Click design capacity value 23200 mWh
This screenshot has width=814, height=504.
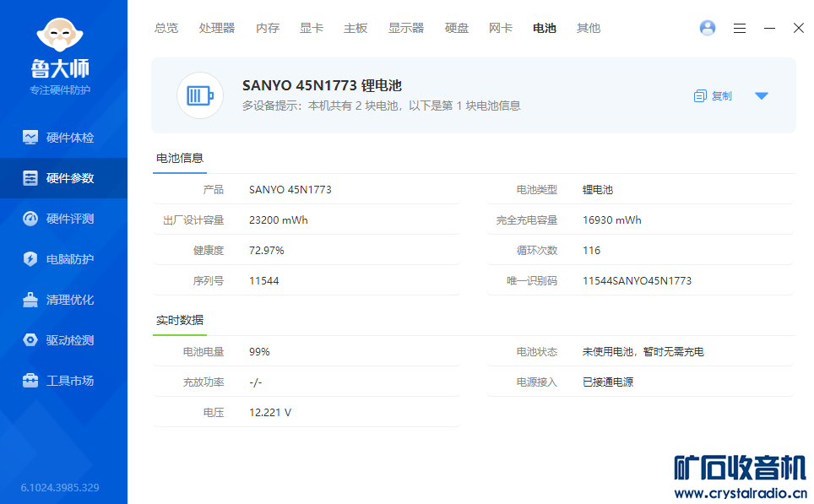279,220
